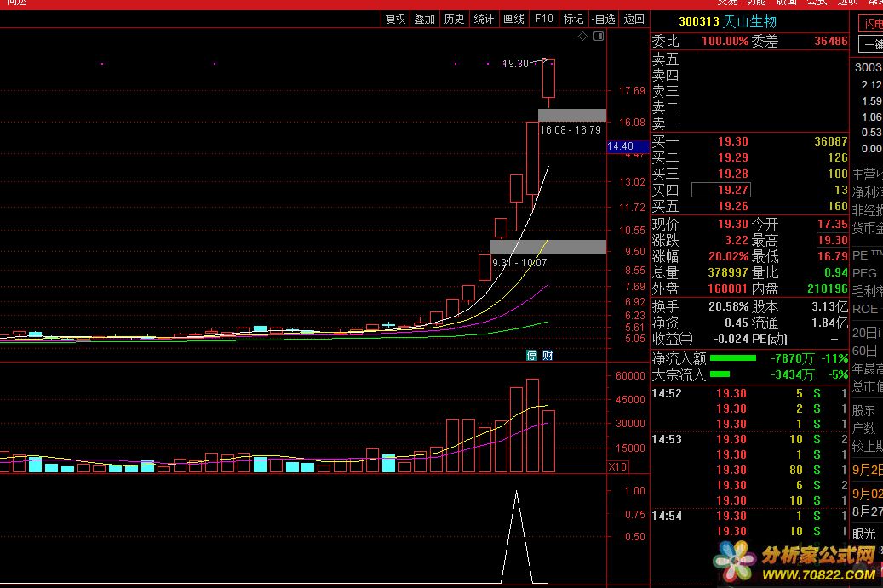This screenshot has height=588, width=883.
Task: Click the 总量 value 378997
Action: coord(727,273)
